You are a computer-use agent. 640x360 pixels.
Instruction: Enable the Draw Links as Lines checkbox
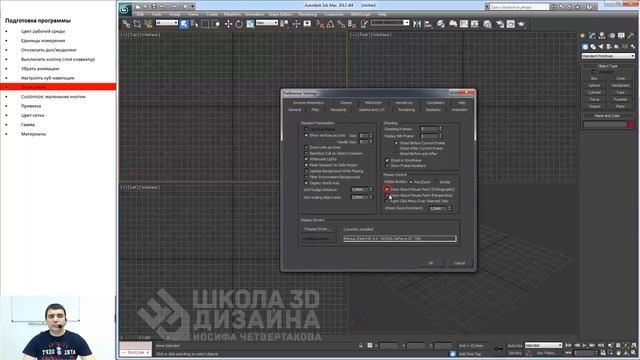pos(306,147)
